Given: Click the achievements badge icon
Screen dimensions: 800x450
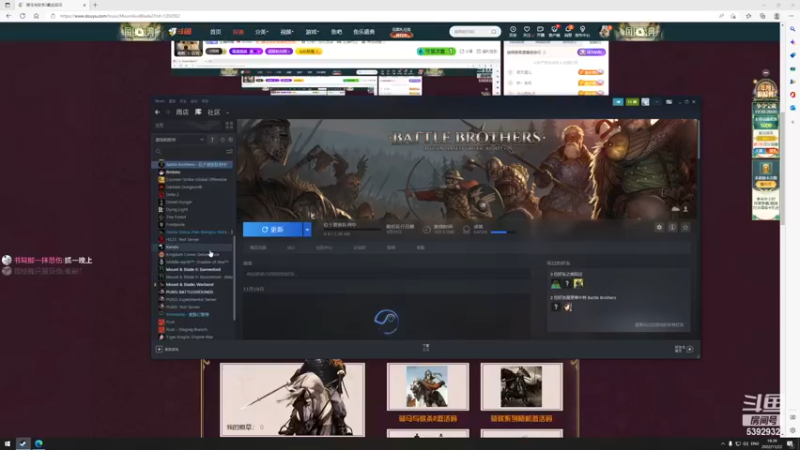Looking at the screenshot, I should pyautogui.click(x=466, y=229).
